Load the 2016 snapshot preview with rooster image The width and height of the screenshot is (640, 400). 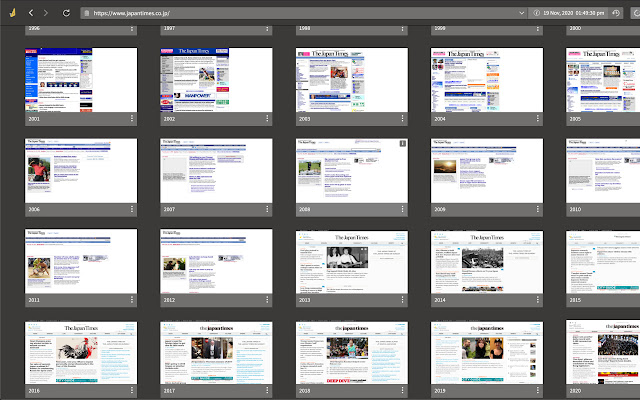(81, 353)
